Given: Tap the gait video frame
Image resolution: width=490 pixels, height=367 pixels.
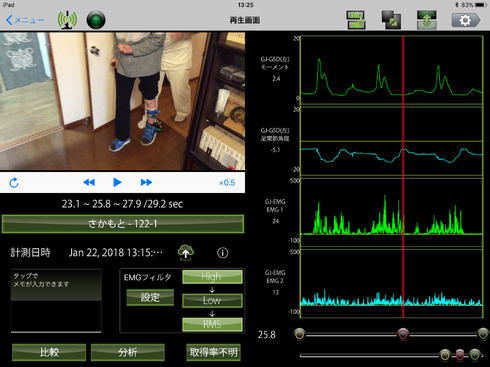Looking at the screenshot, I should coord(122,101).
